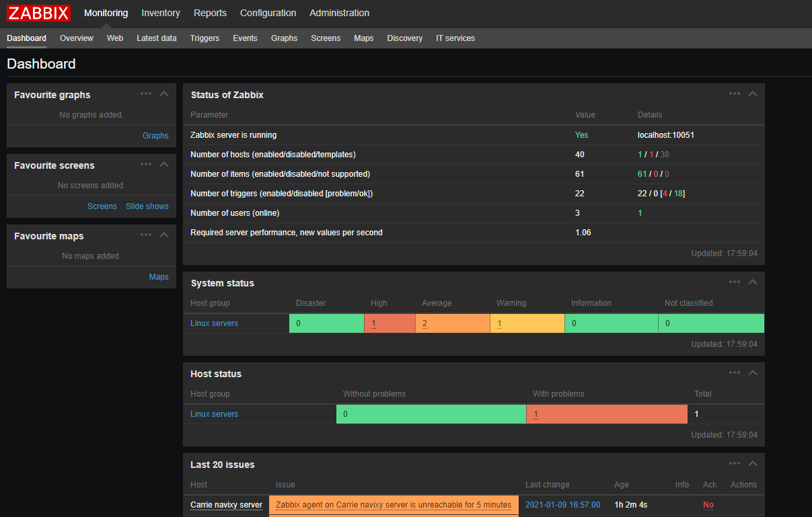Screen dimensions: 812x517
Task: Collapse the Favourite graphs widget
Action: pyautogui.click(x=163, y=93)
